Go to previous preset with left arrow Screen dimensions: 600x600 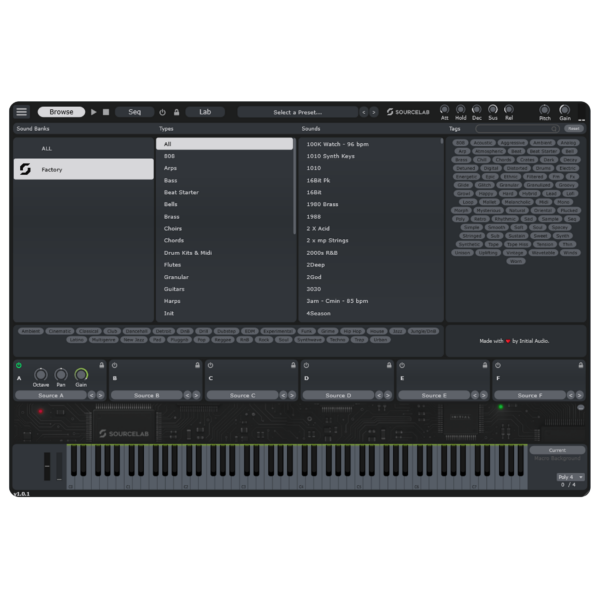pos(364,112)
